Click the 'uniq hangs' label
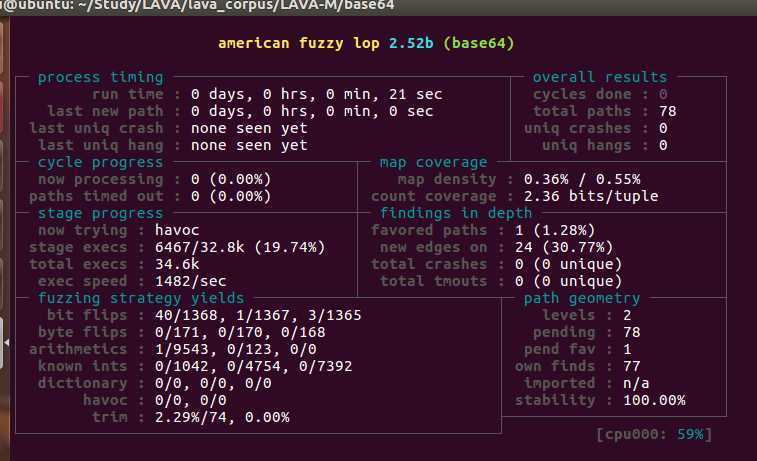The width and height of the screenshot is (757, 461). click(587, 145)
